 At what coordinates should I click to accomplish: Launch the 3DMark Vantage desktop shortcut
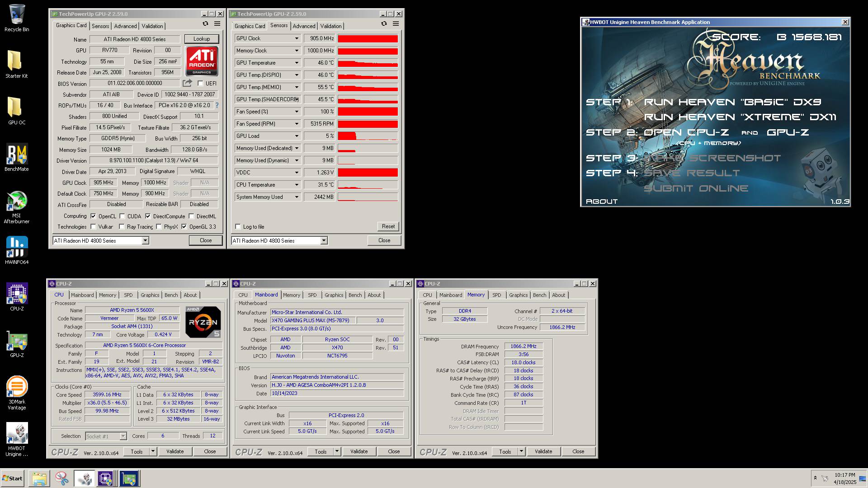[17, 393]
